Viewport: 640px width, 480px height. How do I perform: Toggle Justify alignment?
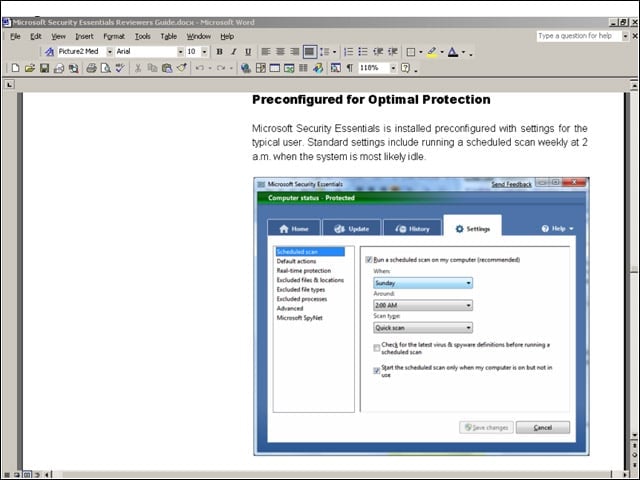pyautogui.click(x=309, y=52)
